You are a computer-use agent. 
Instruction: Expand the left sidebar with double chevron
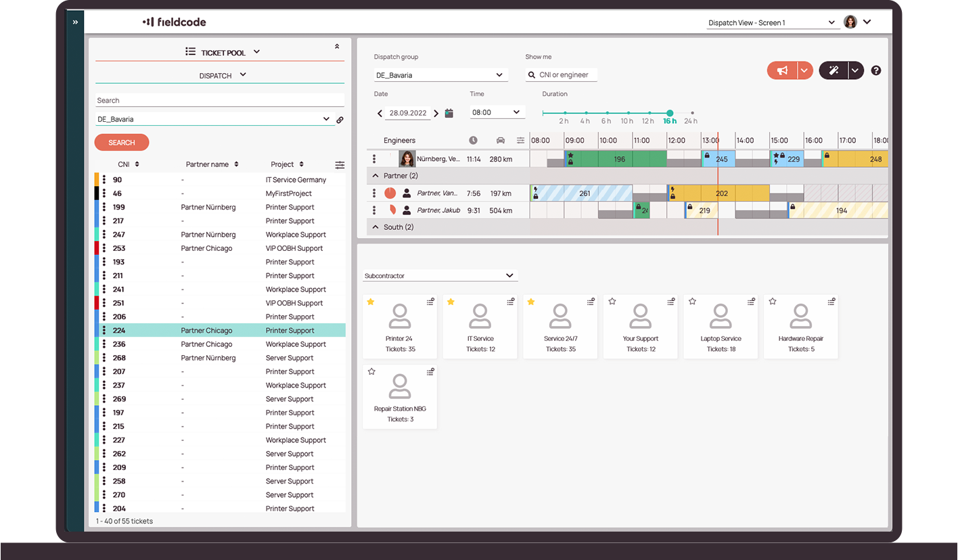75,22
